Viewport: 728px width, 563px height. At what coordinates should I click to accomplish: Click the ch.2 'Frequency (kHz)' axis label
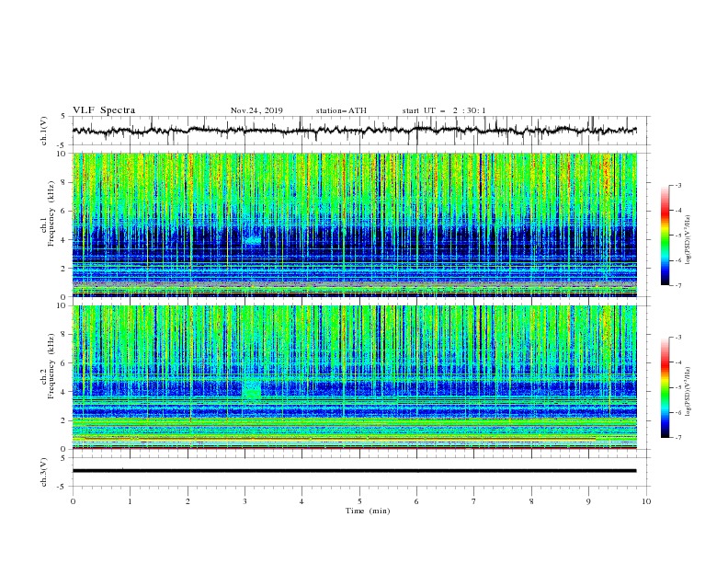coord(51,366)
